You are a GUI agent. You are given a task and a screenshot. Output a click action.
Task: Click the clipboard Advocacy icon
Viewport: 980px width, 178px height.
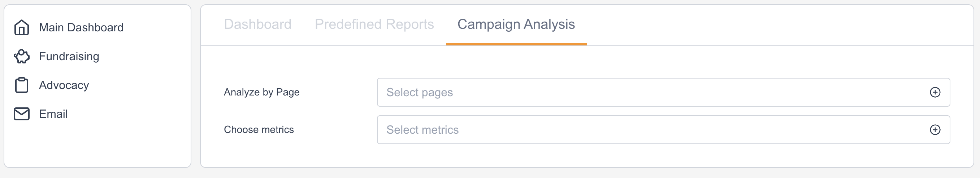click(x=22, y=85)
